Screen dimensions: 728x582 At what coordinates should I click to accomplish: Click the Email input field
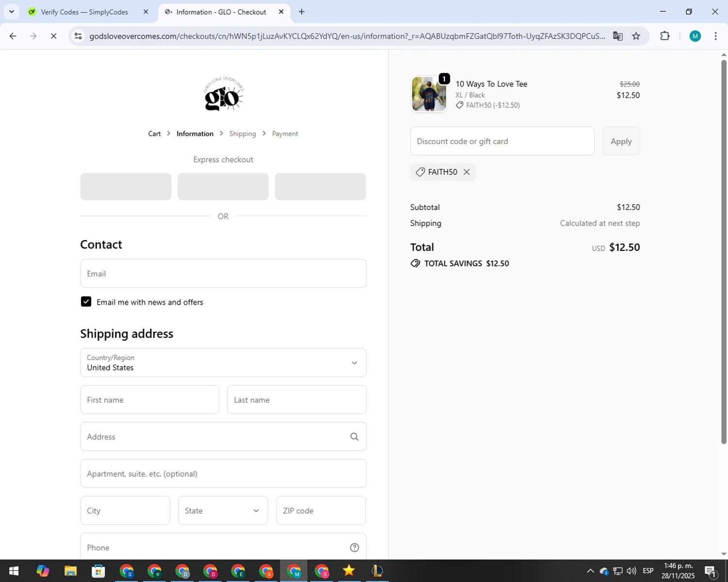pos(223,274)
